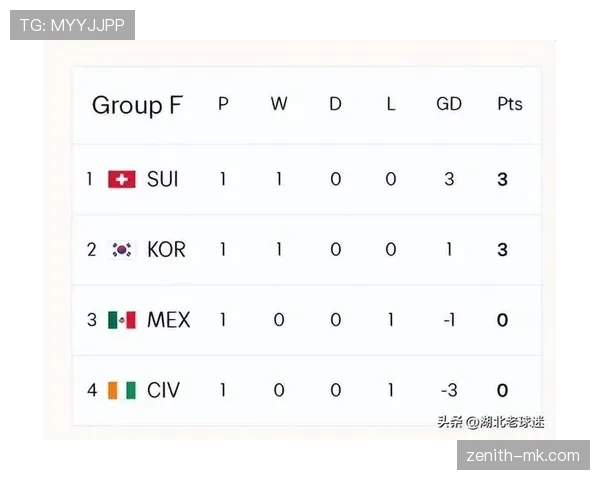
Task: Click Switzerland's points value
Action: click(x=503, y=179)
